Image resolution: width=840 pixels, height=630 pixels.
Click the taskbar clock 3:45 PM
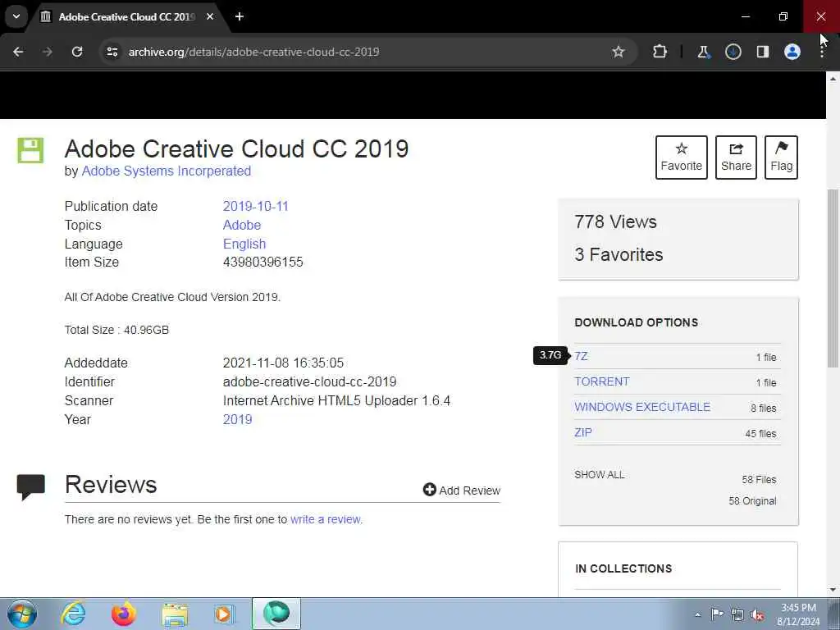(x=798, y=608)
